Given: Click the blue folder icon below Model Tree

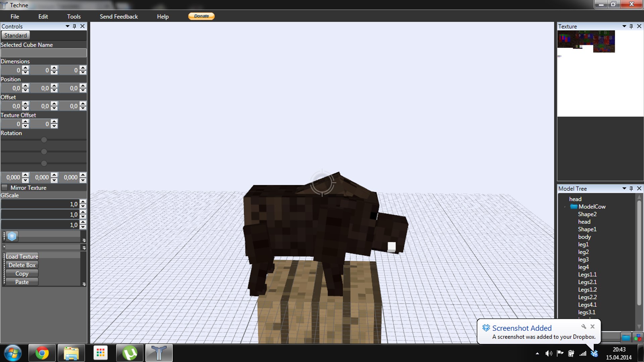Looking at the screenshot, I should click(x=626, y=338).
